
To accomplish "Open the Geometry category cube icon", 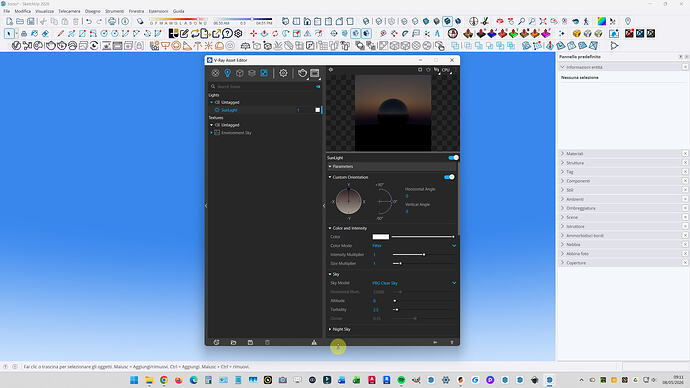I will click(x=240, y=73).
